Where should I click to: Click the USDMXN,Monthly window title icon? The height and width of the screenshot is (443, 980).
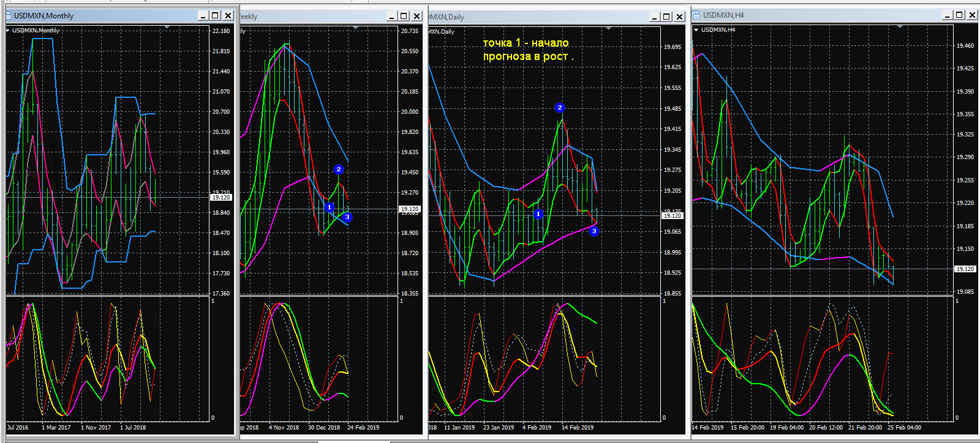8,16
